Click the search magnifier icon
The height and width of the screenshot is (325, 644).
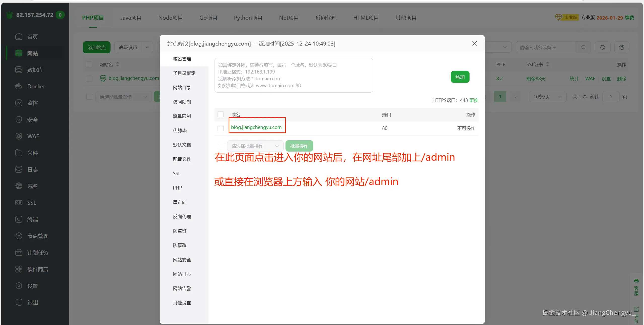coord(583,47)
